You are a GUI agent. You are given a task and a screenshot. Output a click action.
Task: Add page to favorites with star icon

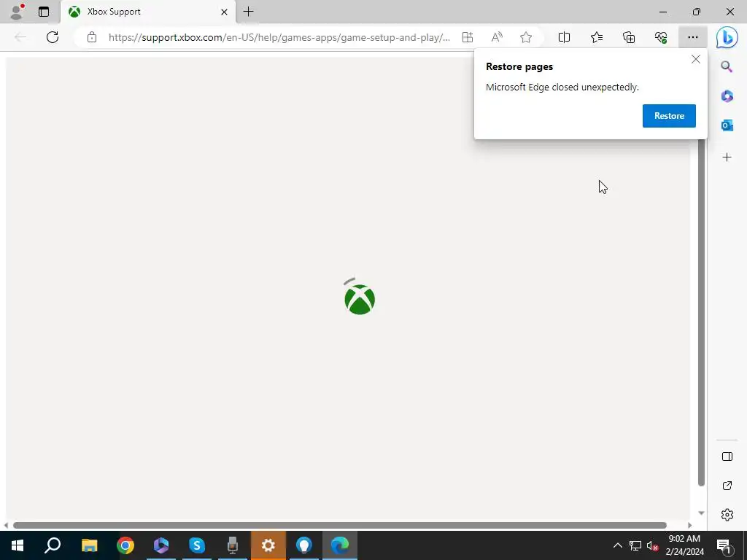[x=526, y=37]
